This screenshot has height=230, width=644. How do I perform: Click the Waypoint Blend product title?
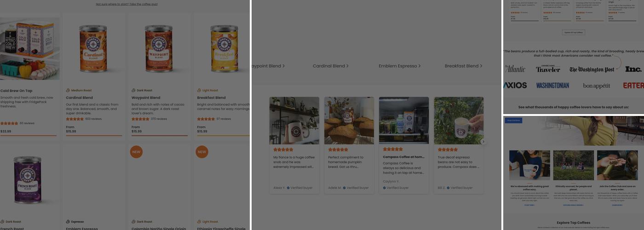coord(146,98)
